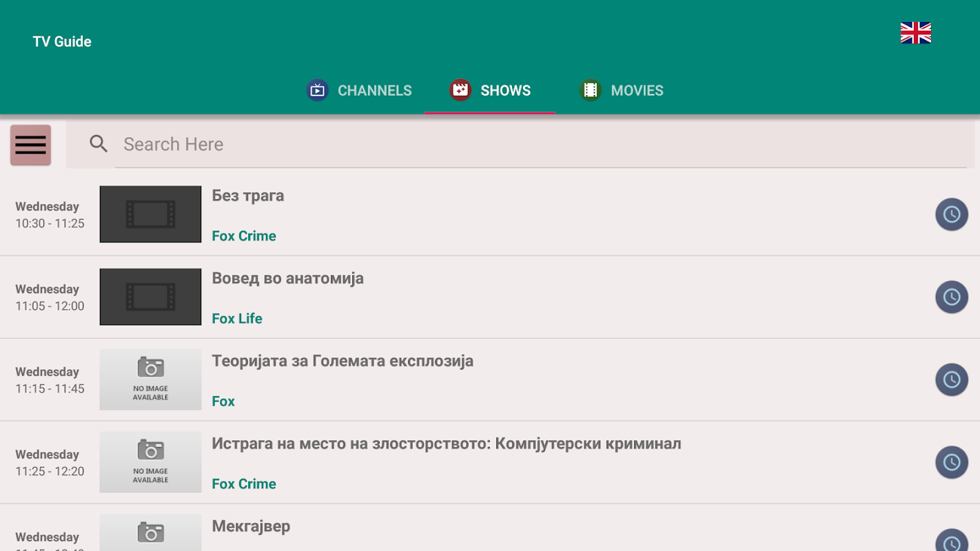
Task: Click the time Wednesday 11:15 - 11:45
Action: click(50, 380)
